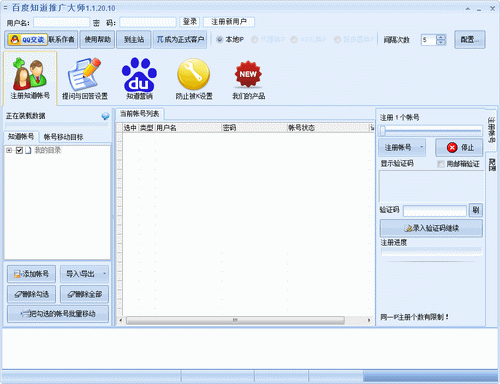
Task: Select the 路由器换IP radio option
Action: [337, 40]
